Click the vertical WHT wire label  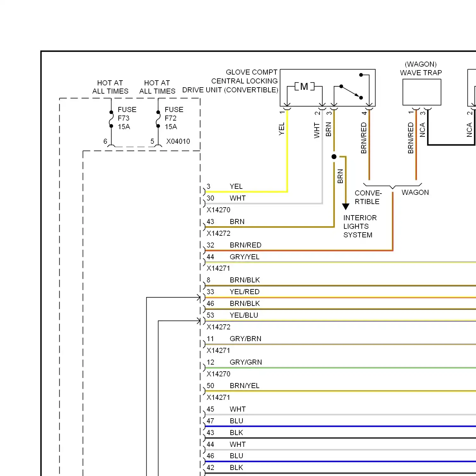317,130
